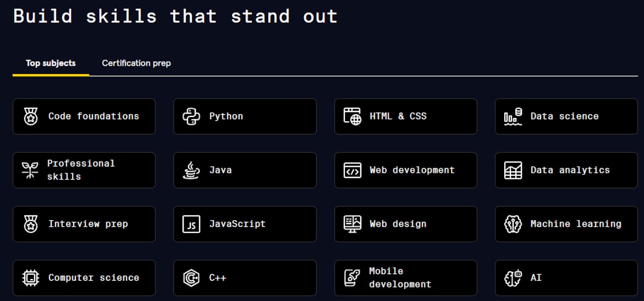
Task: Click the Java coffee cup icon
Action: point(191,170)
